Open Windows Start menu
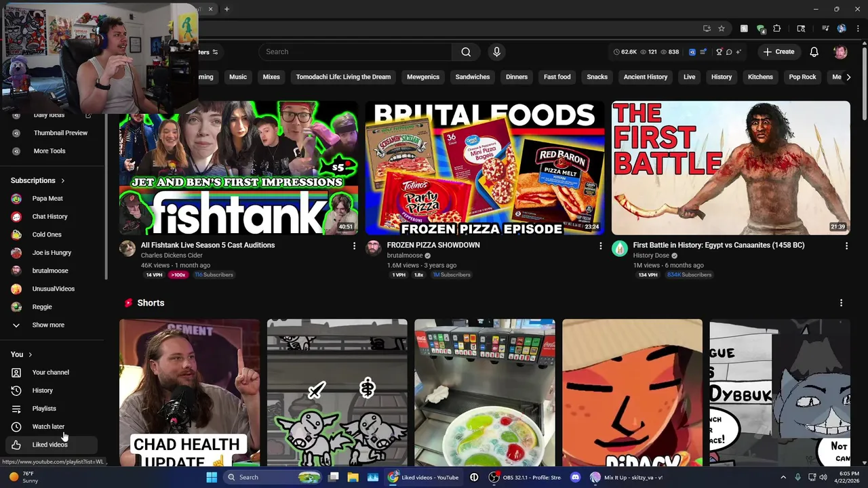The image size is (868, 488). coord(212,477)
